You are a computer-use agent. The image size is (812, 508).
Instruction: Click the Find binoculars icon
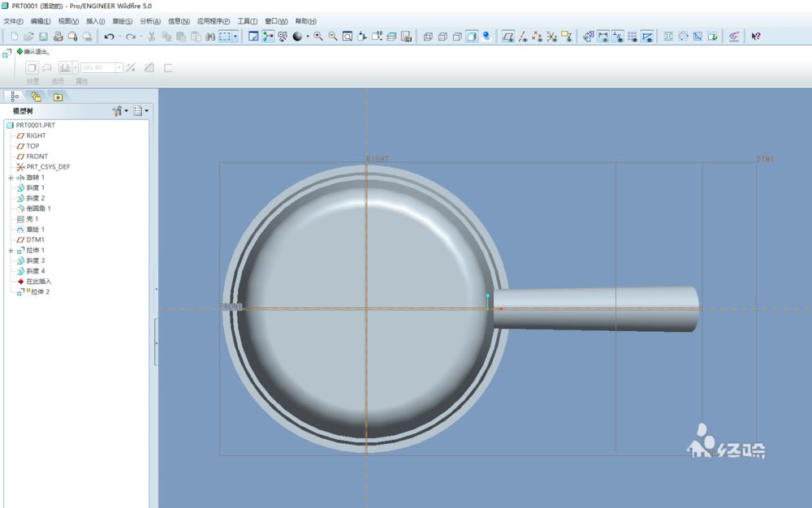click(210, 37)
